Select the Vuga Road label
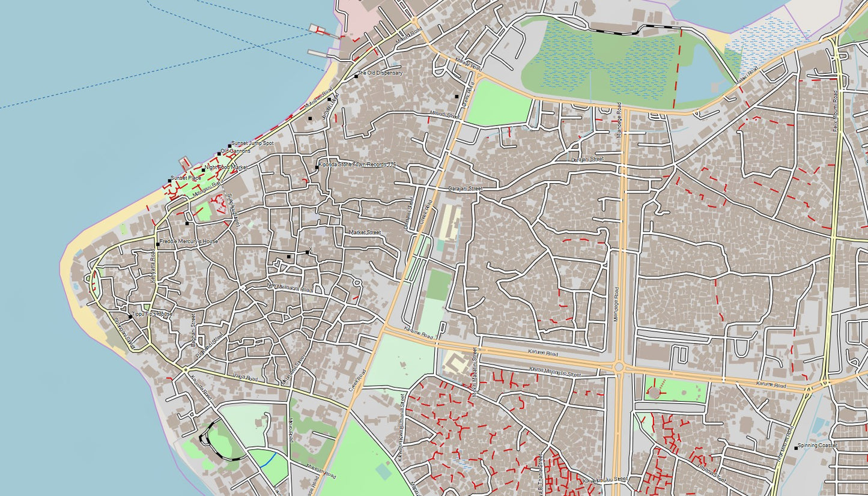 (x=244, y=378)
